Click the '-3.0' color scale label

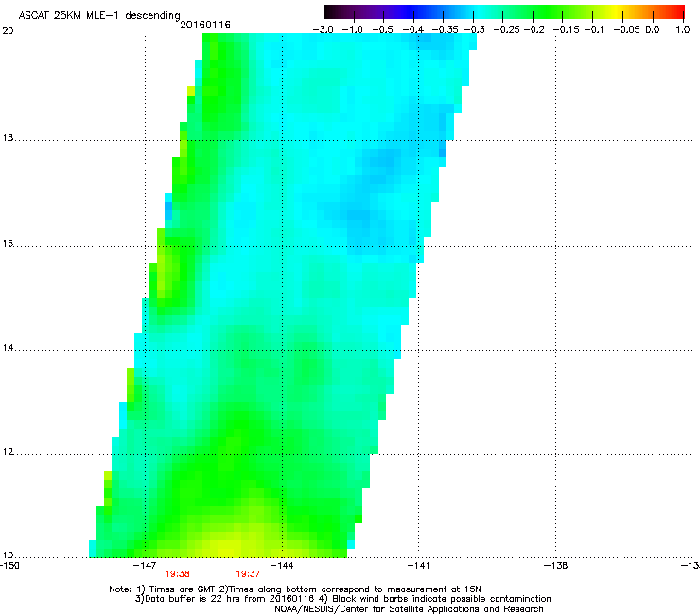[324, 30]
